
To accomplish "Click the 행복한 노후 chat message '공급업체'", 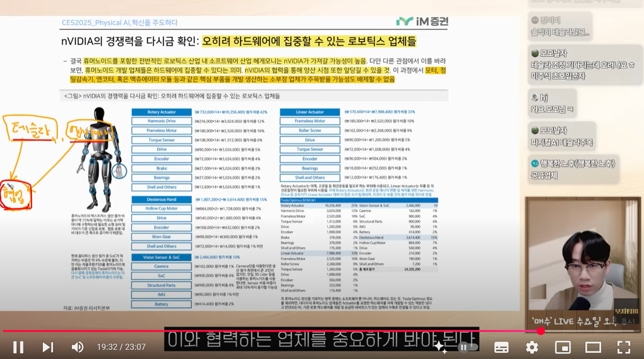I will coord(573,169).
